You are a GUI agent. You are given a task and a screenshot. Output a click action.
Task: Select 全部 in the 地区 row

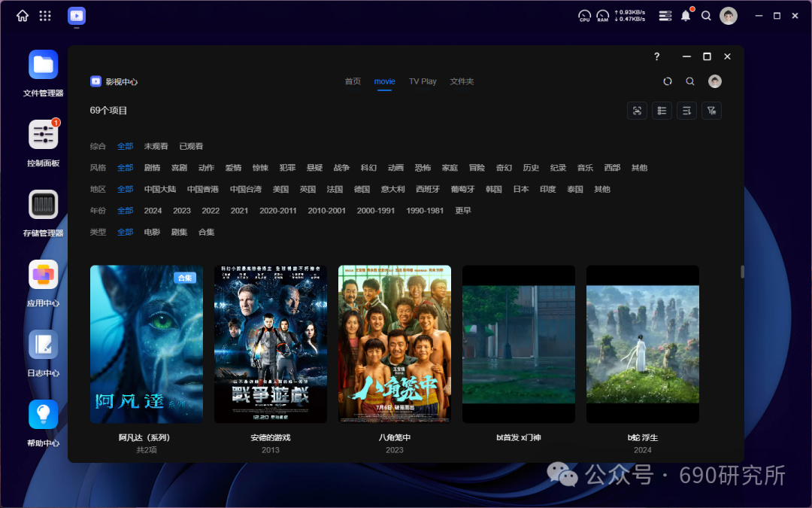(x=126, y=189)
